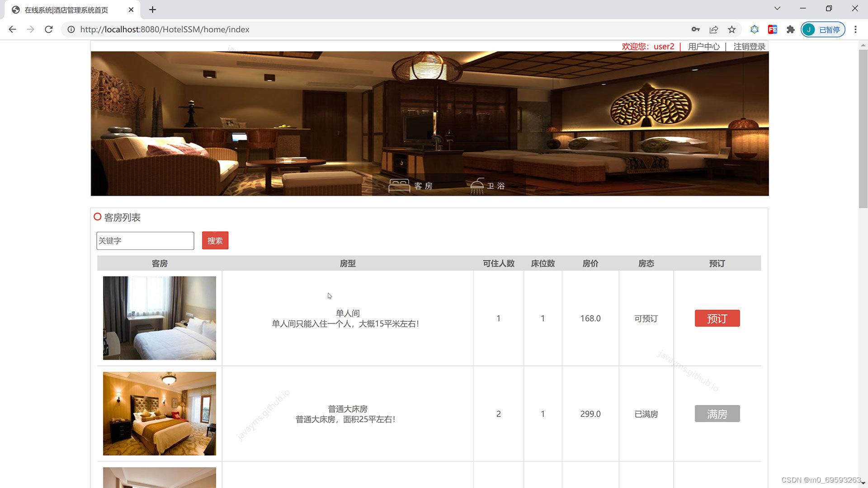Image resolution: width=868 pixels, height=488 pixels.
Task: Click the 房价 column header
Action: pos(590,263)
